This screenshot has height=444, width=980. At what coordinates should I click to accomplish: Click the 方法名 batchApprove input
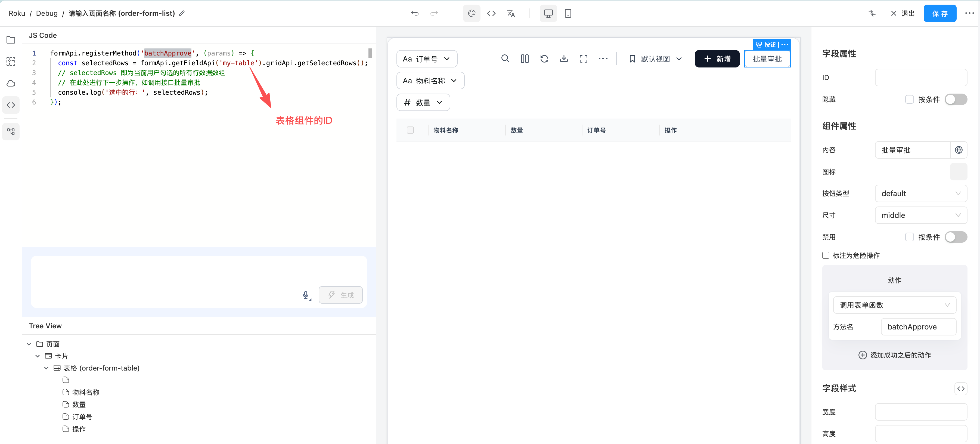click(x=918, y=327)
